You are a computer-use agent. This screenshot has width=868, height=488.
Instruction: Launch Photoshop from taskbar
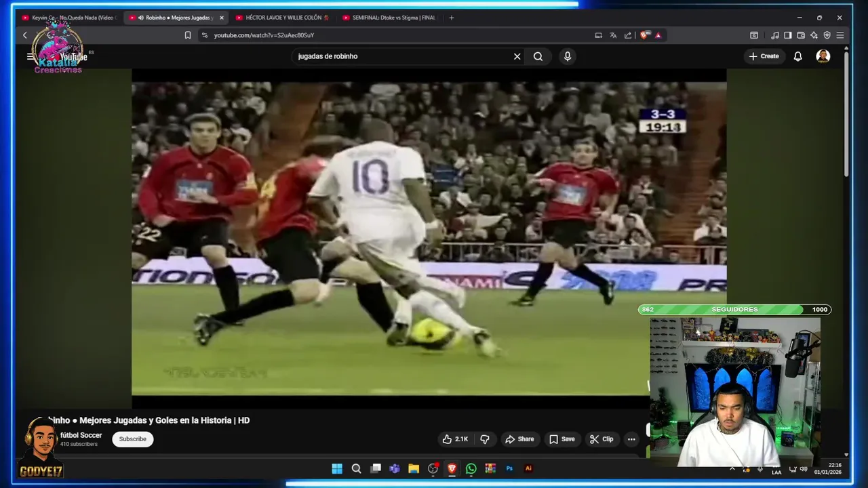[x=509, y=468]
